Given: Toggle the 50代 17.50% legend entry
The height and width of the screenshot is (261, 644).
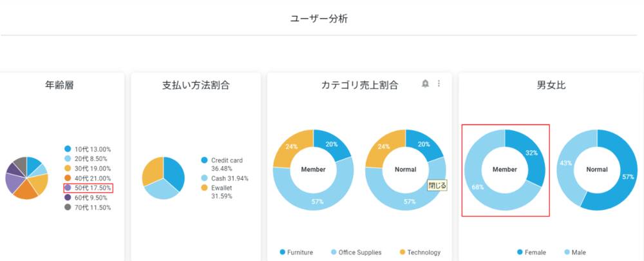Looking at the screenshot, I should pyautogui.click(x=88, y=188).
